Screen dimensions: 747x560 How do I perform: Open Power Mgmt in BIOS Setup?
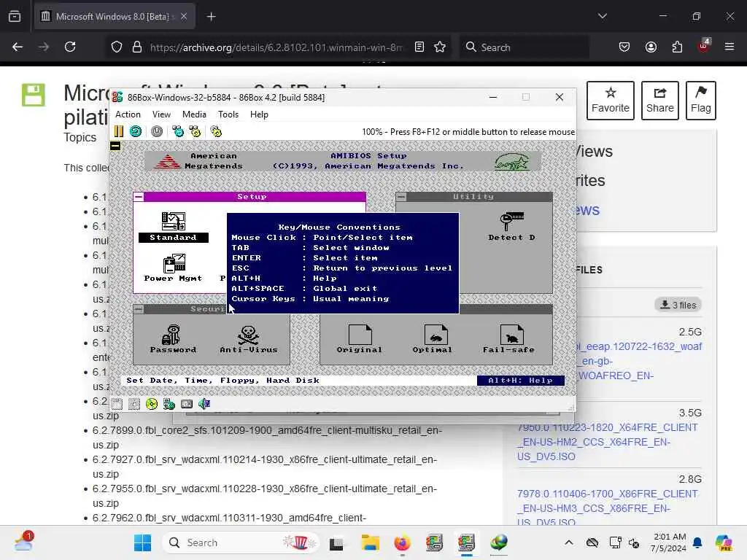click(174, 268)
